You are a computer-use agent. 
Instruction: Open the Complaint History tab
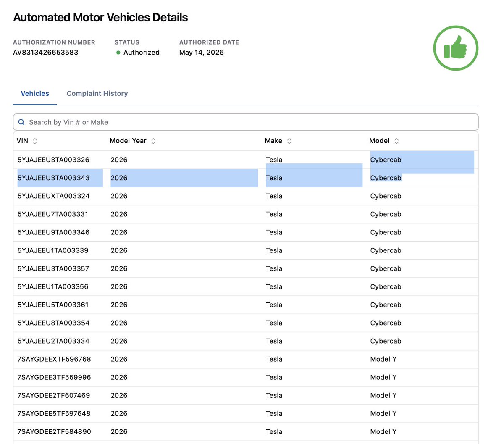pos(97,93)
